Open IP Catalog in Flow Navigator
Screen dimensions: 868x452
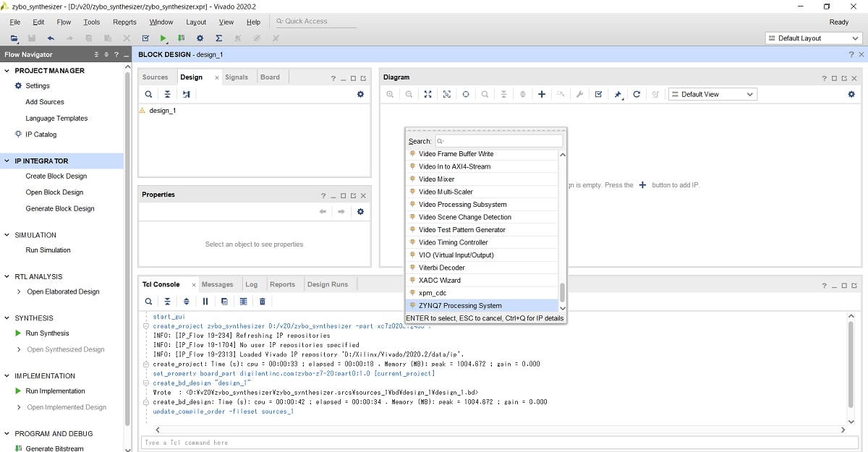[41, 135]
